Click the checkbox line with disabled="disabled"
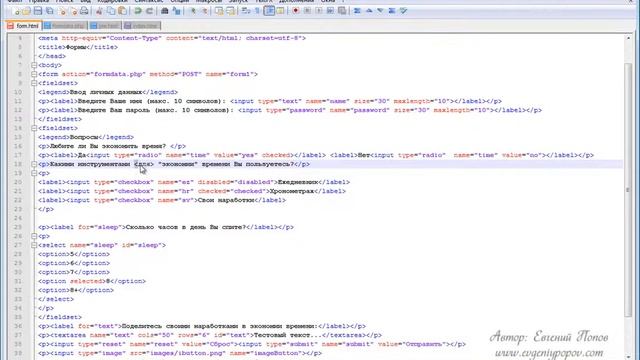Viewport: 640px width, 360px height. (194, 182)
